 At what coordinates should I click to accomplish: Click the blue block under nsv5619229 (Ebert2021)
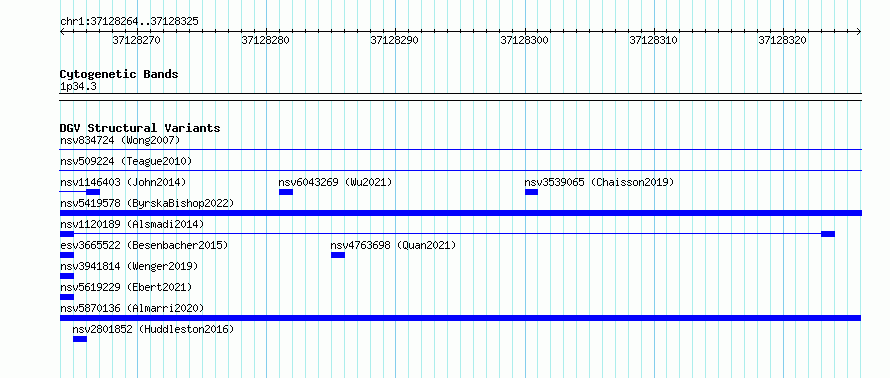click(x=67, y=297)
